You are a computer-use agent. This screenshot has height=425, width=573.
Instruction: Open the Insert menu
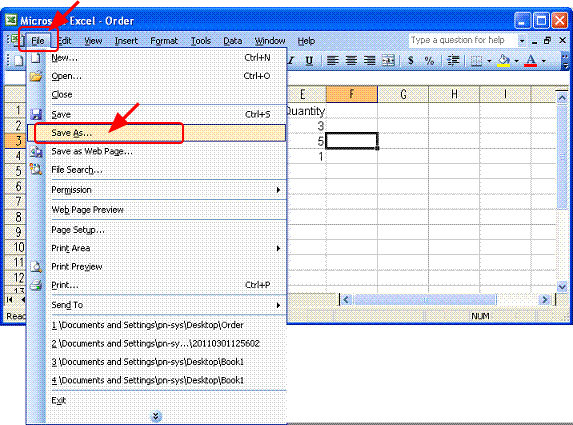coord(126,41)
